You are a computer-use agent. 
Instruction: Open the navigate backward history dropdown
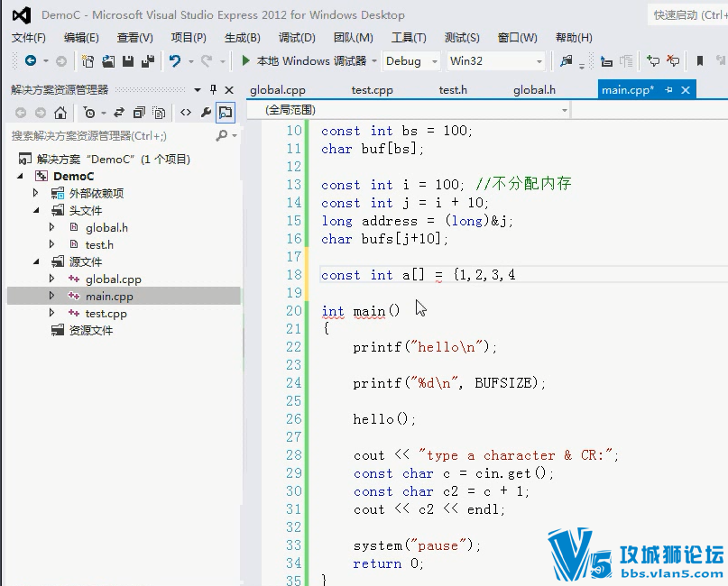coord(45,60)
